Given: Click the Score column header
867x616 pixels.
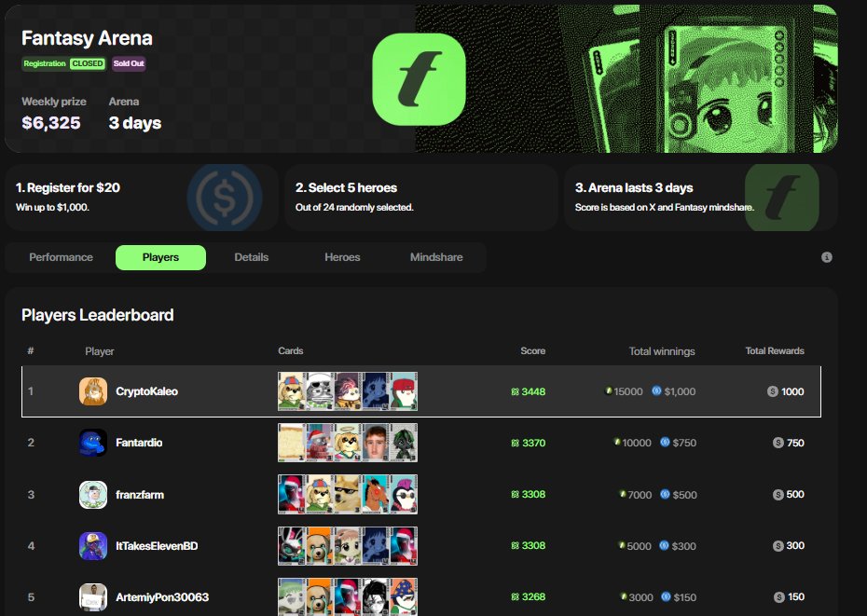Looking at the screenshot, I should [x=532, y=350].
